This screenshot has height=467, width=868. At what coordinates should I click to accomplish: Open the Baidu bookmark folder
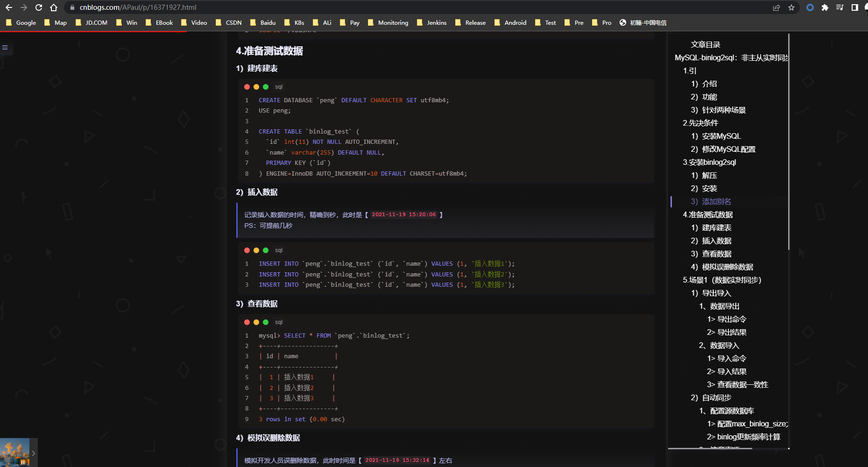pyautogui.click(x=263, y=22)
